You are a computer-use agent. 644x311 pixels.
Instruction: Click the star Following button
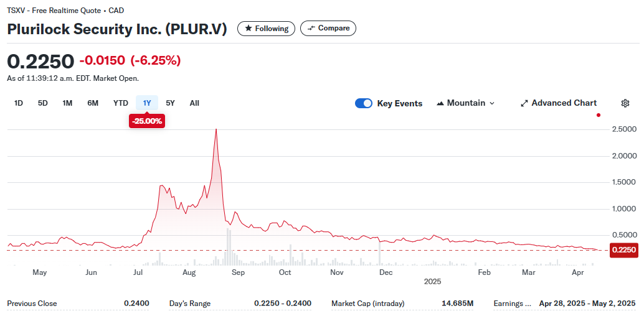pyautogui.click(x=266, y=29)
